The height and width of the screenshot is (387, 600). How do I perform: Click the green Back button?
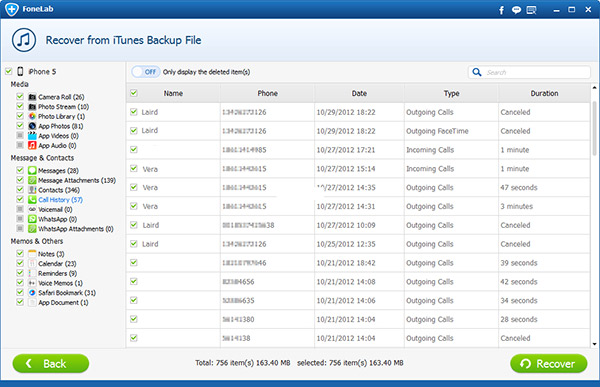(51, 363)
